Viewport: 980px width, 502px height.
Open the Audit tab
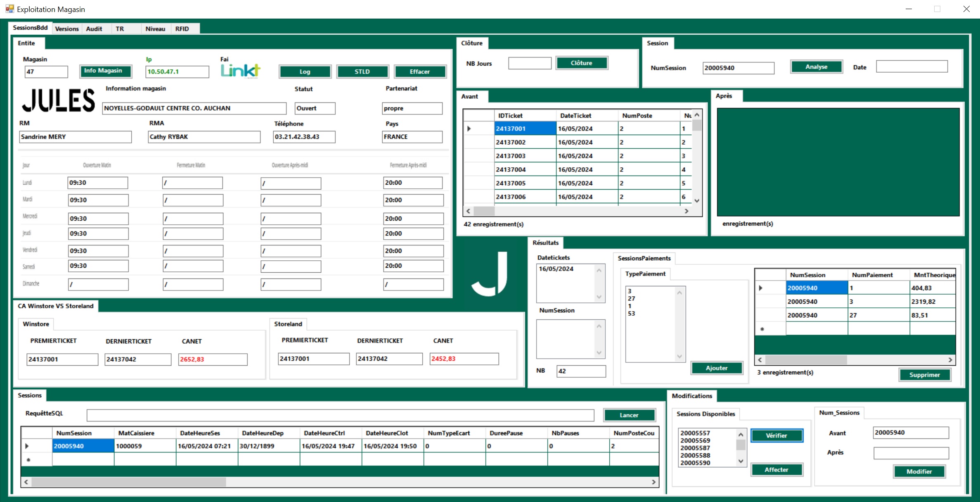pos(94,29)
